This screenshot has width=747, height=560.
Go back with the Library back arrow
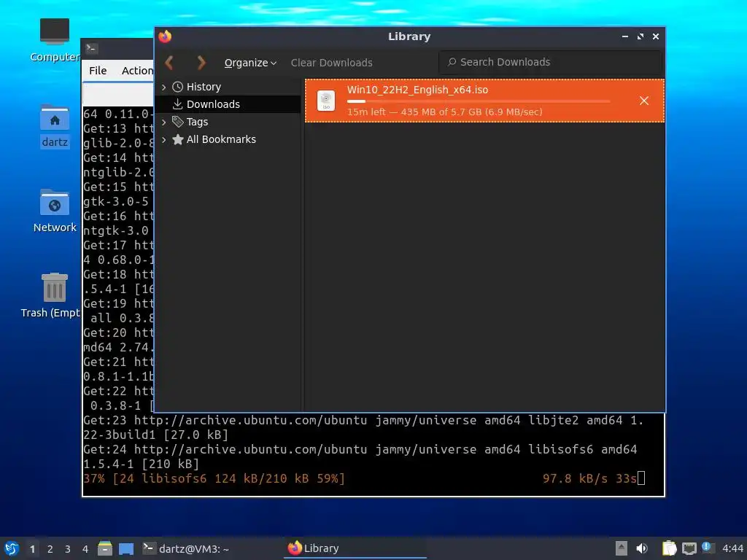coord(169,63)
